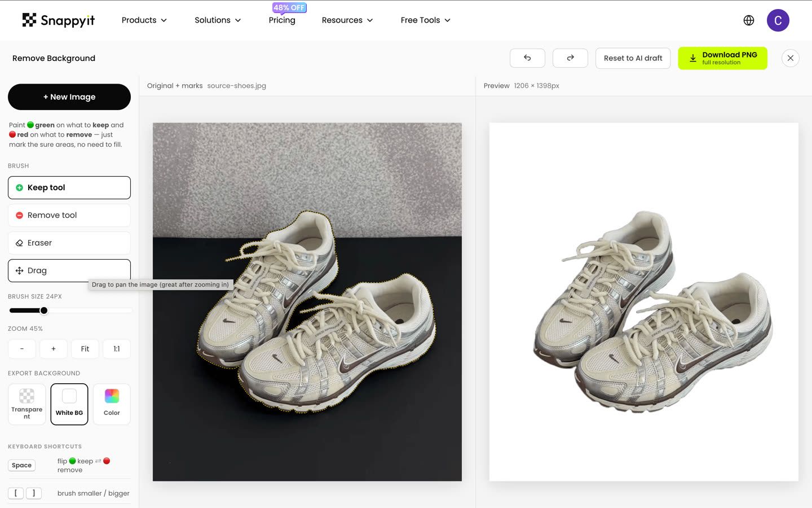This screenshot has width=812, height=508.
Task: Click the EXPORT BACKGROUND heading
Action: [x=44, y=373]
